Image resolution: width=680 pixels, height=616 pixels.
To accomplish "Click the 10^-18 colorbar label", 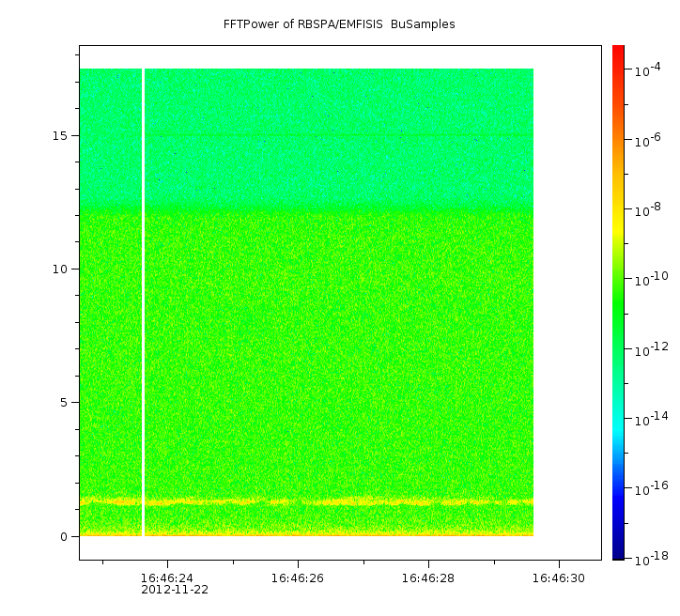I will pos(649,558).
